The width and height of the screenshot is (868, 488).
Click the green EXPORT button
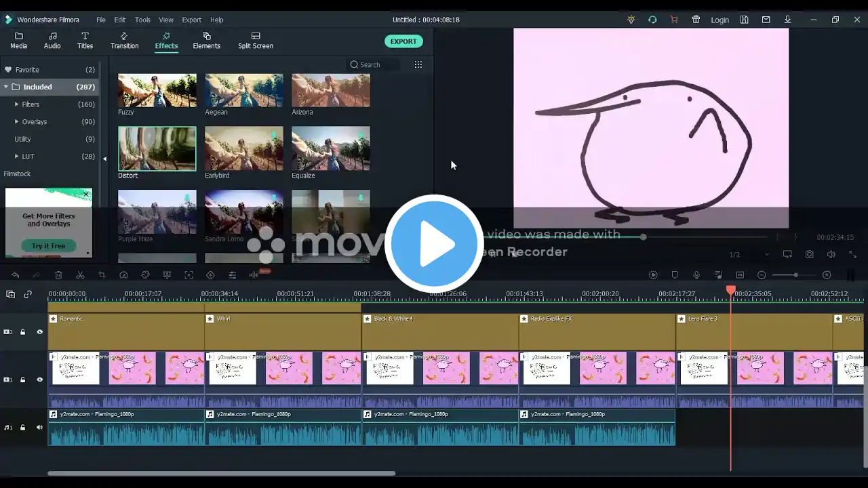tap(403, 41)
